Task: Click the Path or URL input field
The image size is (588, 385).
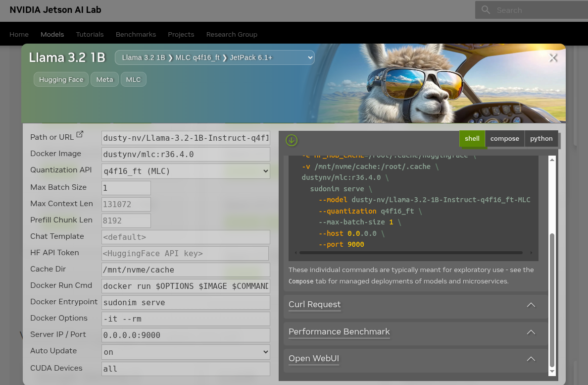Action: tap(186, 138)
